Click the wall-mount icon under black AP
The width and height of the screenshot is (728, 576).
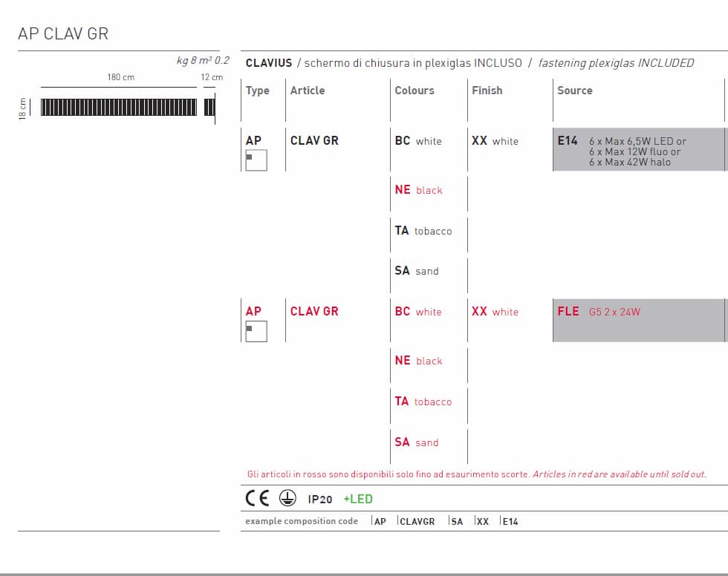[256, 160]
